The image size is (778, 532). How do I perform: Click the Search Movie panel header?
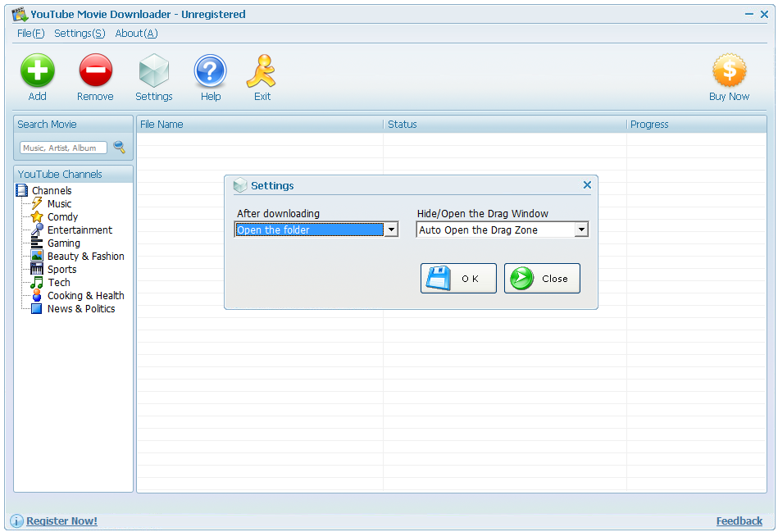coord(74,124)
